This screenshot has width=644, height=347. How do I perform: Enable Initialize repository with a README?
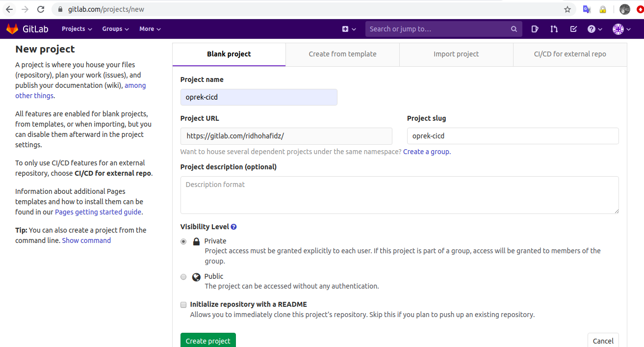point(183,305)
